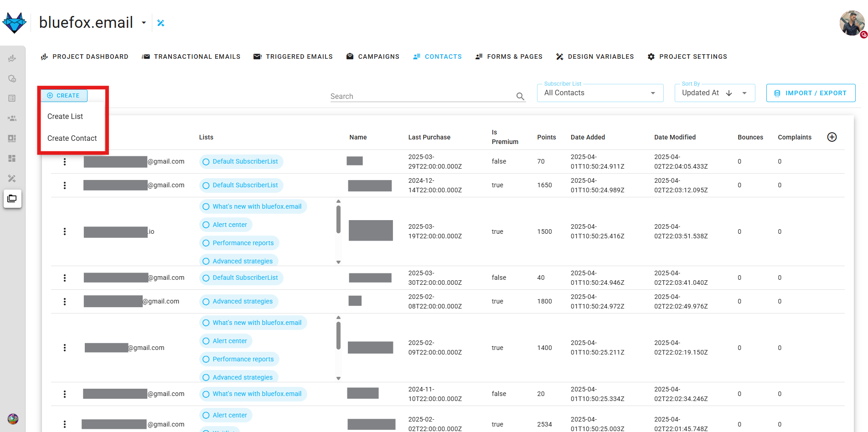Click Performance reports chip in 1500-points row
868x432 pixels.
239,243
